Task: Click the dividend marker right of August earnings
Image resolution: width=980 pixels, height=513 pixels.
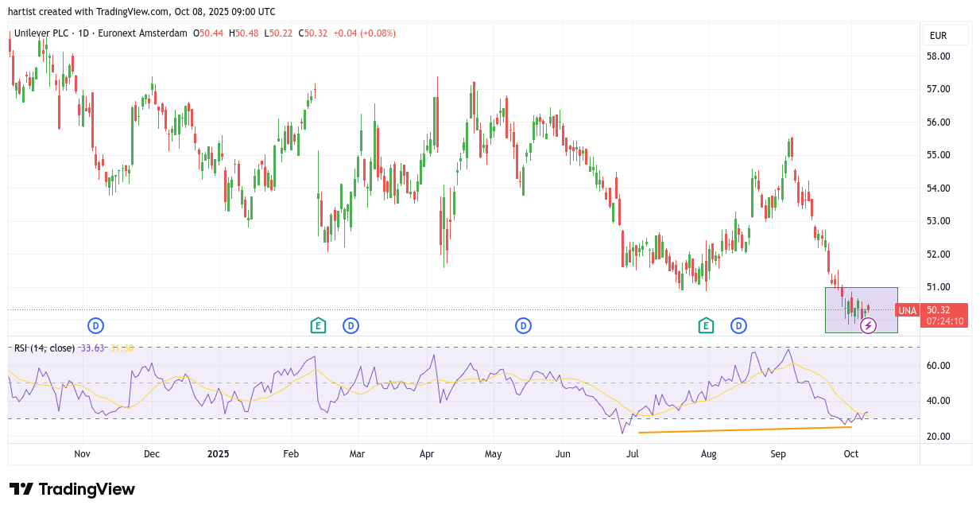Action: point(739,325)
